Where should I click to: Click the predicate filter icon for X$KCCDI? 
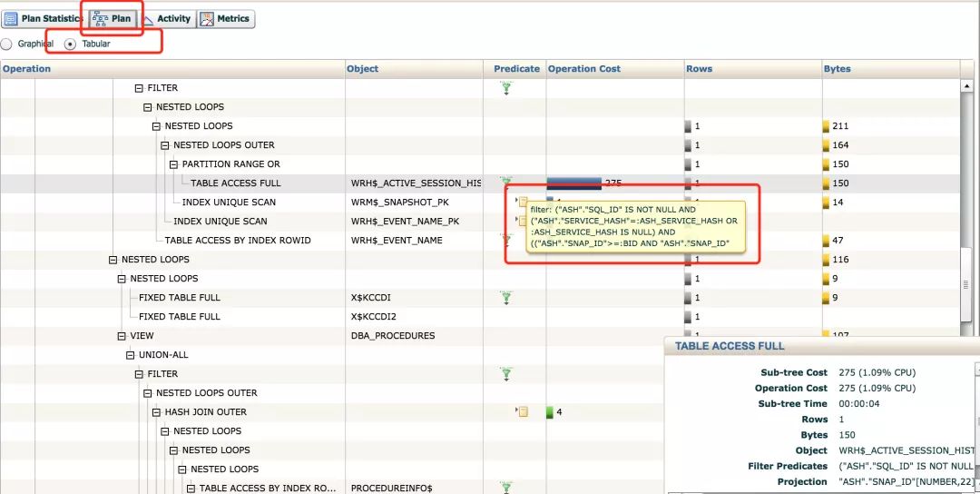coord(506,297)
